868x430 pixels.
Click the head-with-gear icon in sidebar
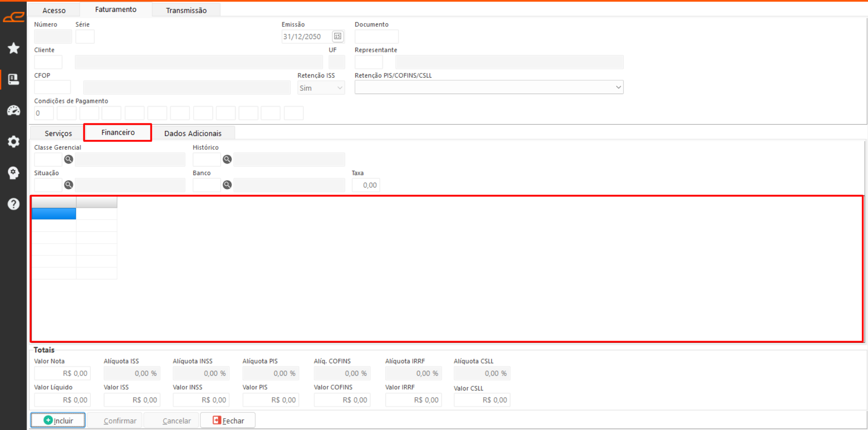coord(14,173)
